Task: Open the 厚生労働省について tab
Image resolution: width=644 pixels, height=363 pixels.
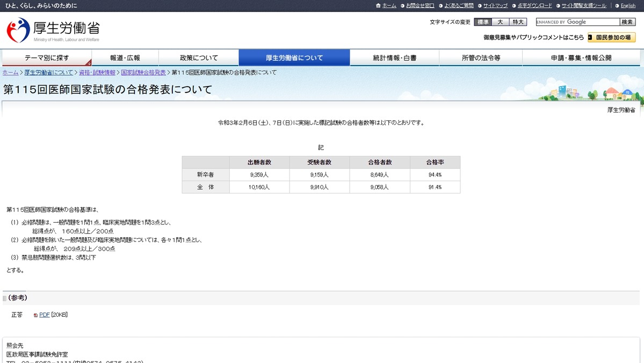Action: click(294, 58)
